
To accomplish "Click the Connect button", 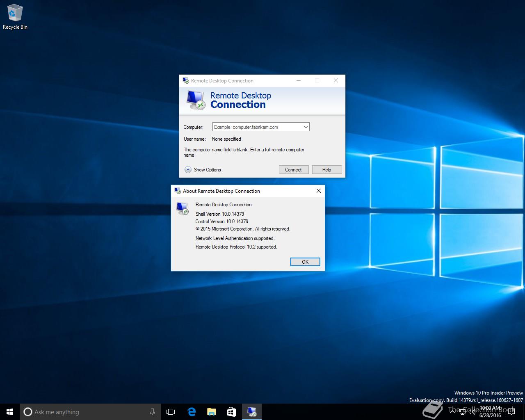I will click(294, 170).
